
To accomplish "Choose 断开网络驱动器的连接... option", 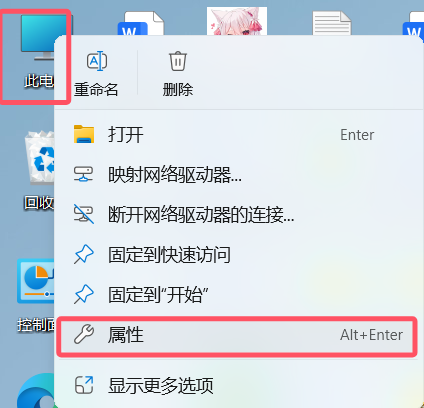I will (x=237, y=214).
